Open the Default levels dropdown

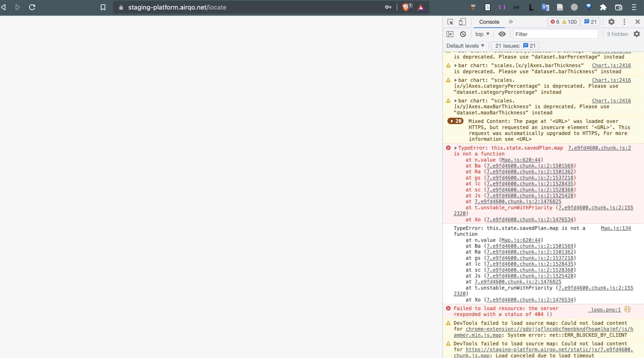point(465,46)
